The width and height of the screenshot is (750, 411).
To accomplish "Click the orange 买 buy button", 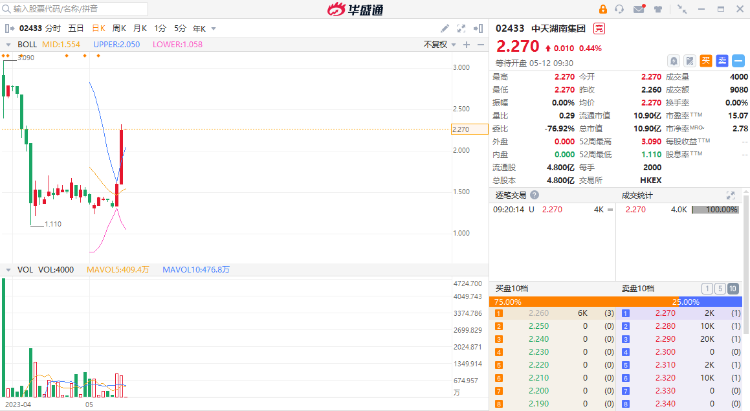I will tap(706, 61).
